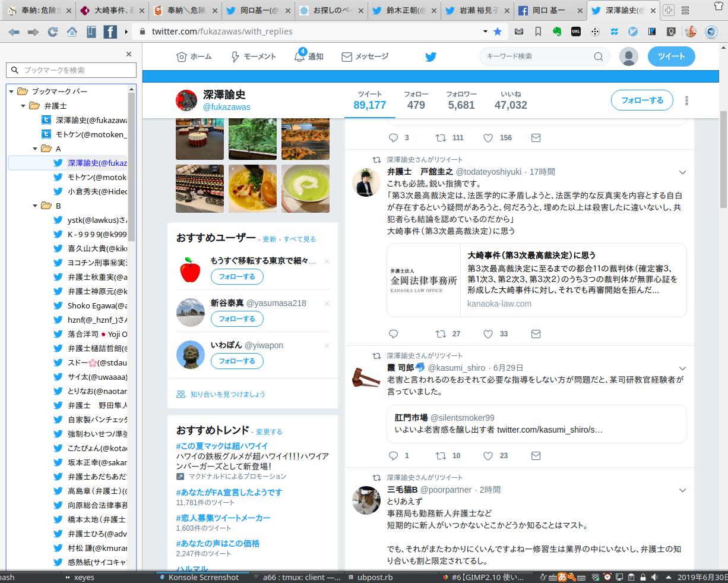Click the フォローする button for 深澤諭史
The image size is (728, 583).
(x=642, y=100)
